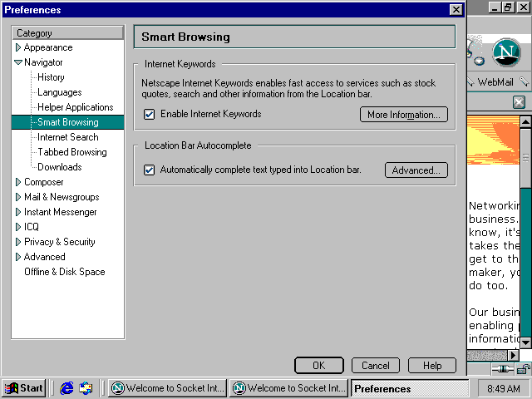
Task: Click browser vertical scrollbar up arrow
Action: 525,121
